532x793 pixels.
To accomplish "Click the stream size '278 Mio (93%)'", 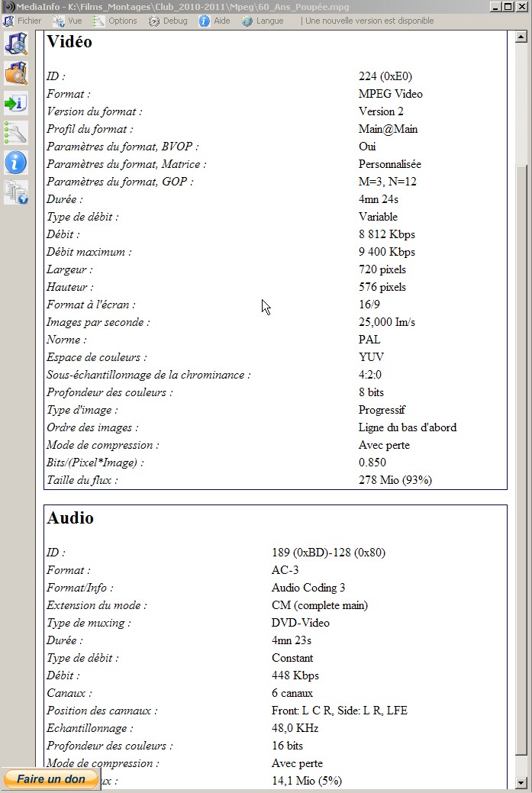I will point(395,480).
